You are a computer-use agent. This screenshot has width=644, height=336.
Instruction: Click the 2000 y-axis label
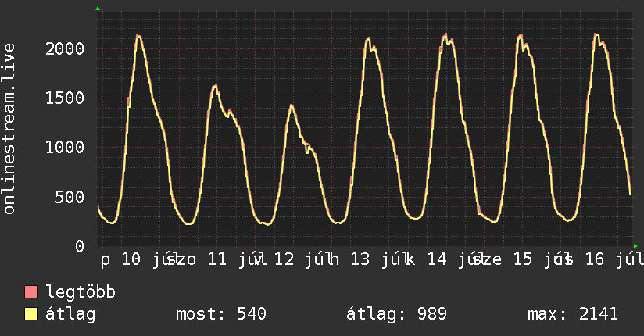click(65, 49)
